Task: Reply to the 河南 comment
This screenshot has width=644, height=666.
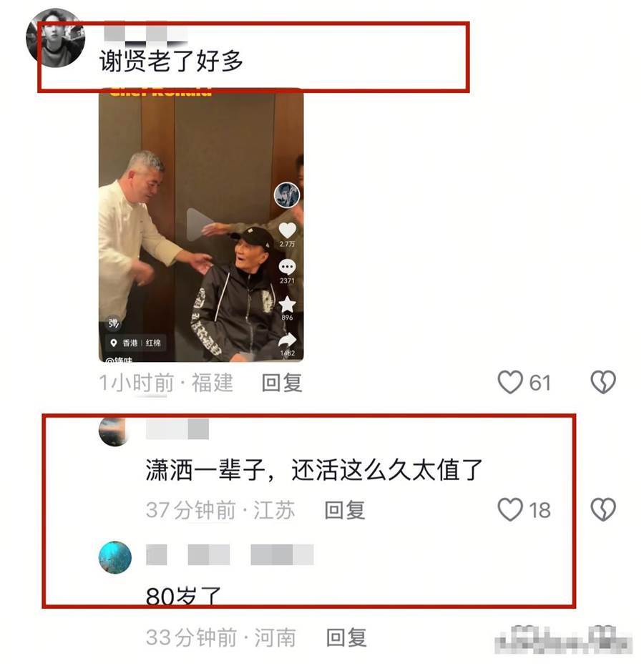Action: 346,637
